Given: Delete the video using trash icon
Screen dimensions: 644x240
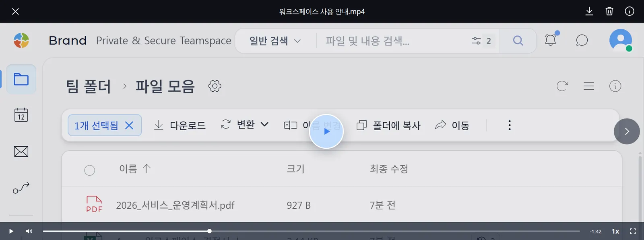Looking at the screenshot, I should 609,11.
